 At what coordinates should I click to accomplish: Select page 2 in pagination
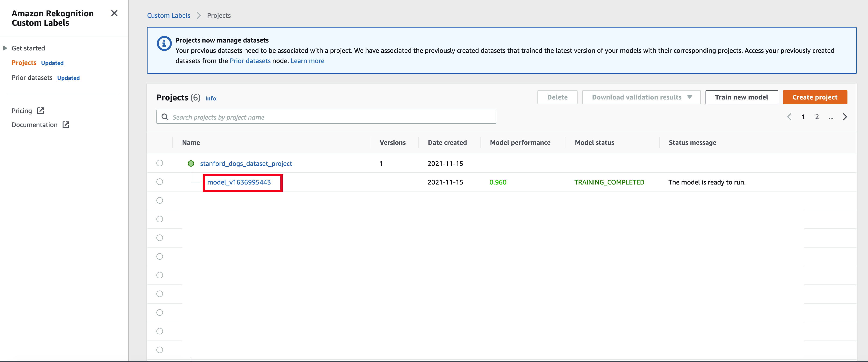tap(817, 117)
